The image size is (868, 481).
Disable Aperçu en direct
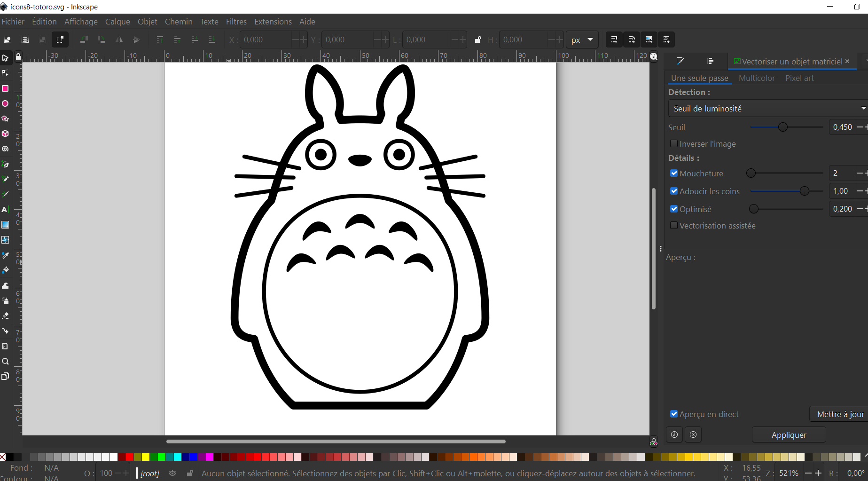point(674,414)
